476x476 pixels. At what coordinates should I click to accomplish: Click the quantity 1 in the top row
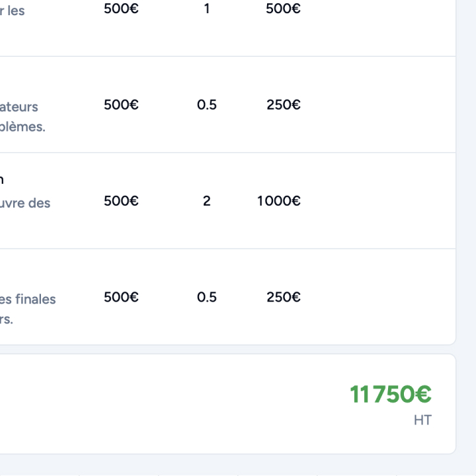pos(206,9)
